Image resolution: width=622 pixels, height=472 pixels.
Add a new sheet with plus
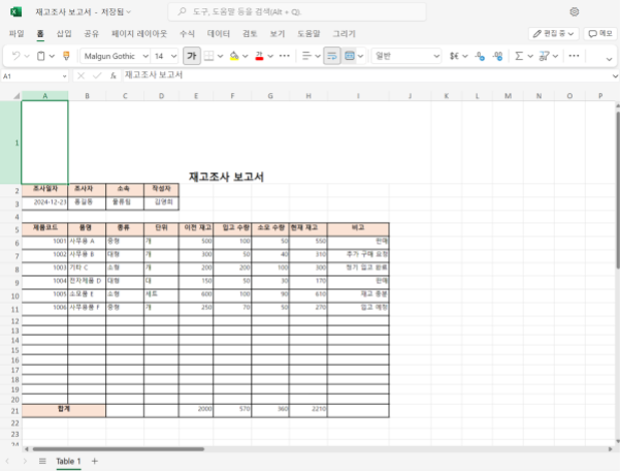tap(94, 461)
